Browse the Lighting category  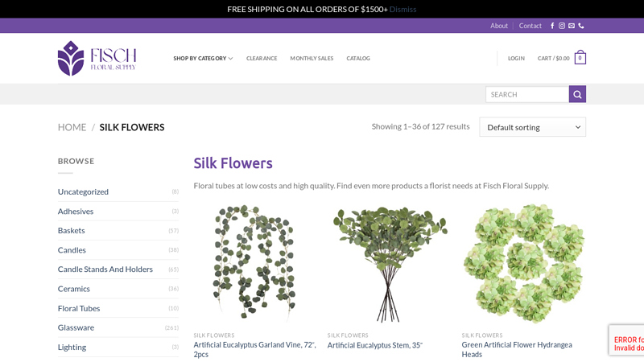[72, 348]
